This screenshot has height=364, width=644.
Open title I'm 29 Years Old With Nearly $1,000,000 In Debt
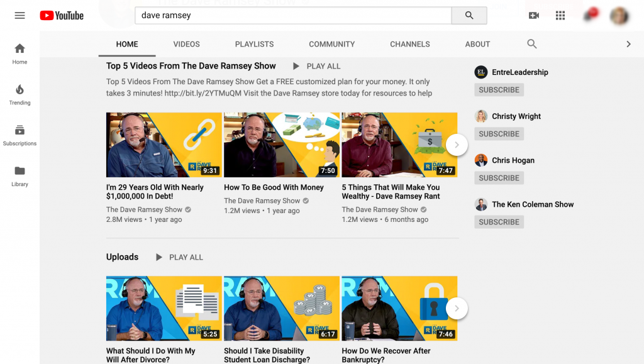pos(155,192)
